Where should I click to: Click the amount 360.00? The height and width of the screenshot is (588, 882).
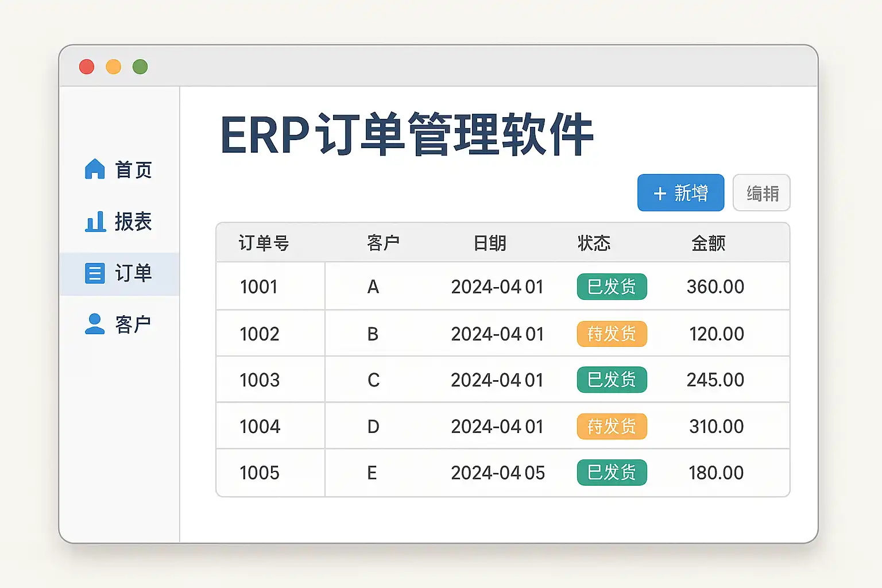point(715,287)
